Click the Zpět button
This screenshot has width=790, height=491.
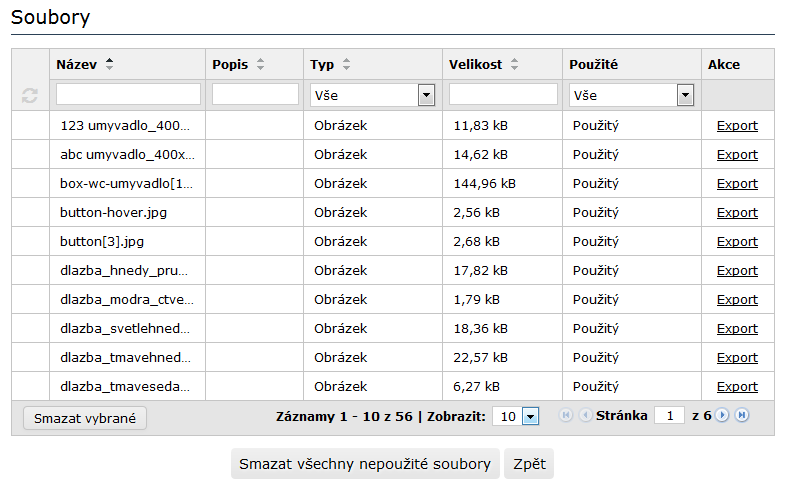(x=529, y=464)
